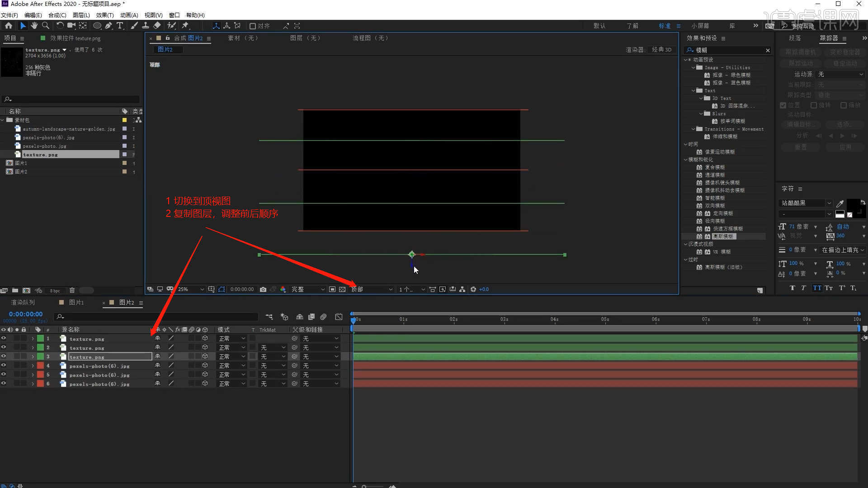Click the 经典 3D renderer button
This screenshot has height=488, width=868.
[661, 50]
